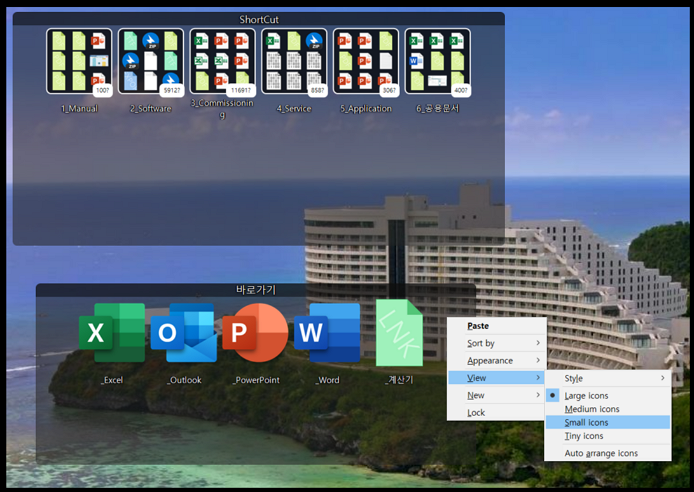This screenshot has width=694, height=492.
Task: Expand the New submenu arrow
Action: tap(538, 395)
